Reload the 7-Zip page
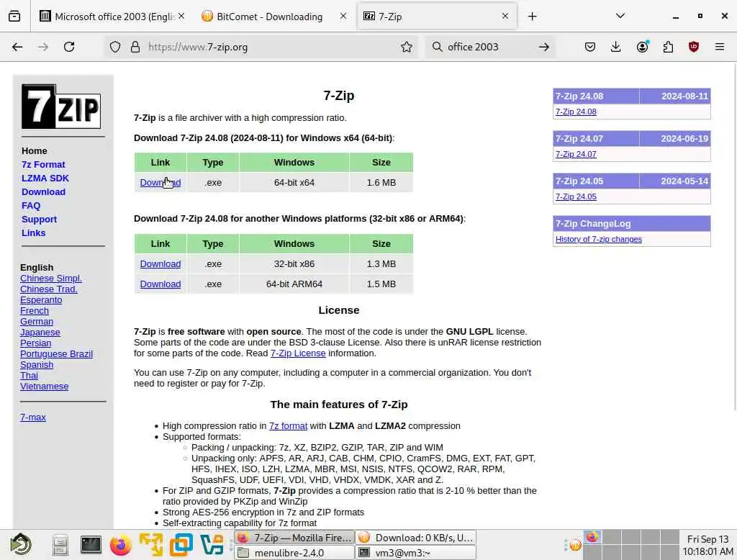737x560 pixels. pyautogui.click(x=69, y=47)
